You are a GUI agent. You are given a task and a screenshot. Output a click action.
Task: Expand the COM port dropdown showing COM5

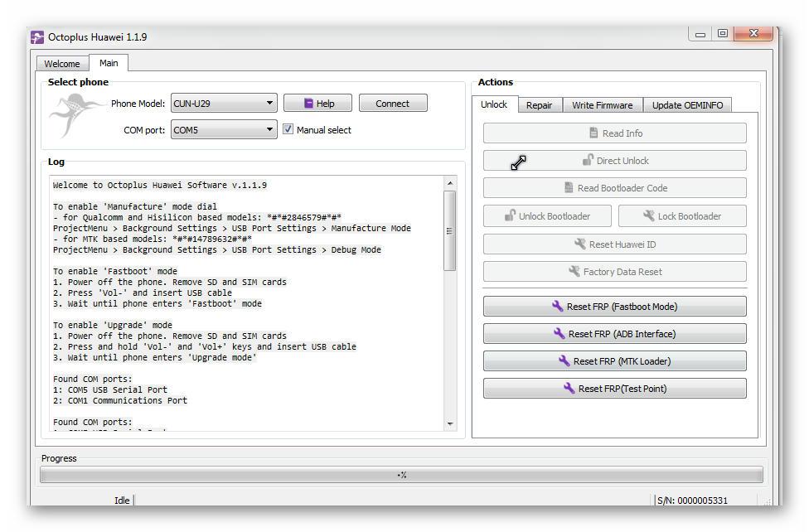(224, 130)
